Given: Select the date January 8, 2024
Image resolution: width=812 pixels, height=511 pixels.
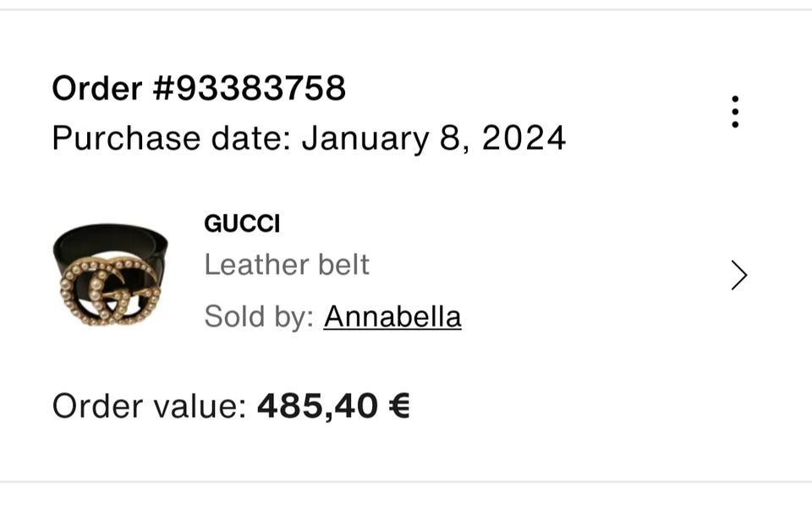Looking at the screenshot, I should [433, 138].
